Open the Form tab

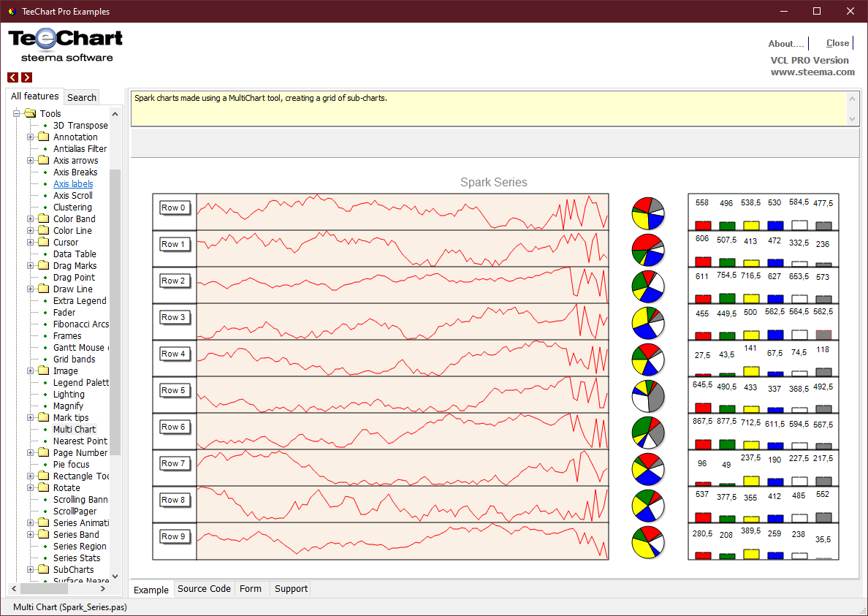tap(251, 589)
